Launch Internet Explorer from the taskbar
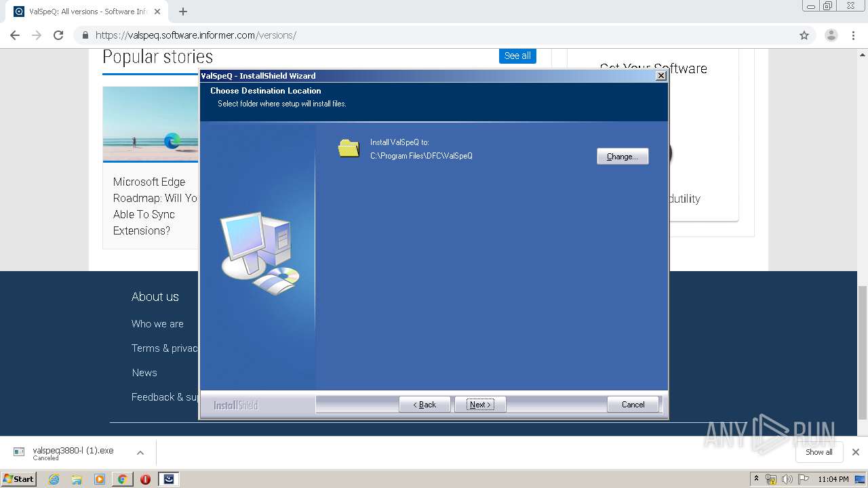 [54, 479]
